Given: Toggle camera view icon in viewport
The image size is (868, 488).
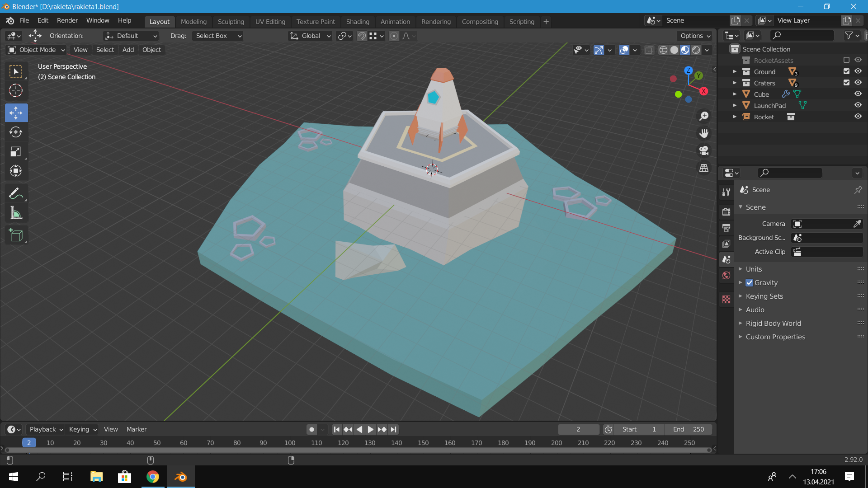Looking at the screenshot, I should (x=704, y=150).
